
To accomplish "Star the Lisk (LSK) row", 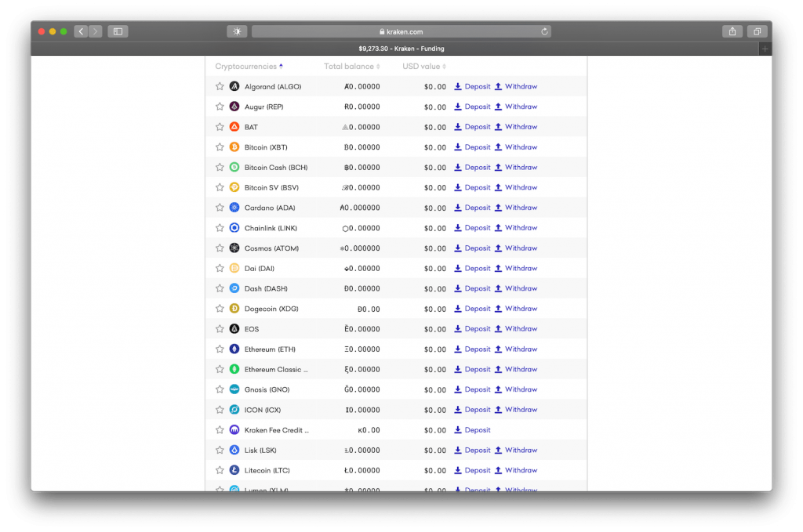I will (x=220, y=451).
